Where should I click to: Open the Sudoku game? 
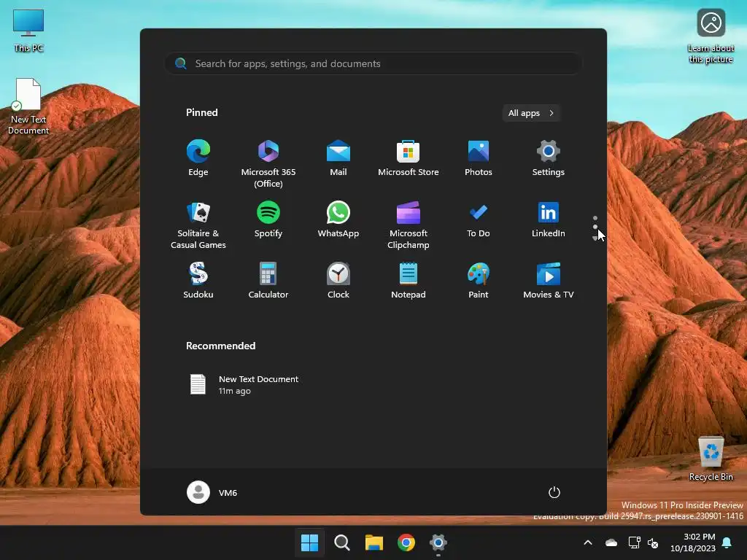pyautogui.click(x=198, y=281)
